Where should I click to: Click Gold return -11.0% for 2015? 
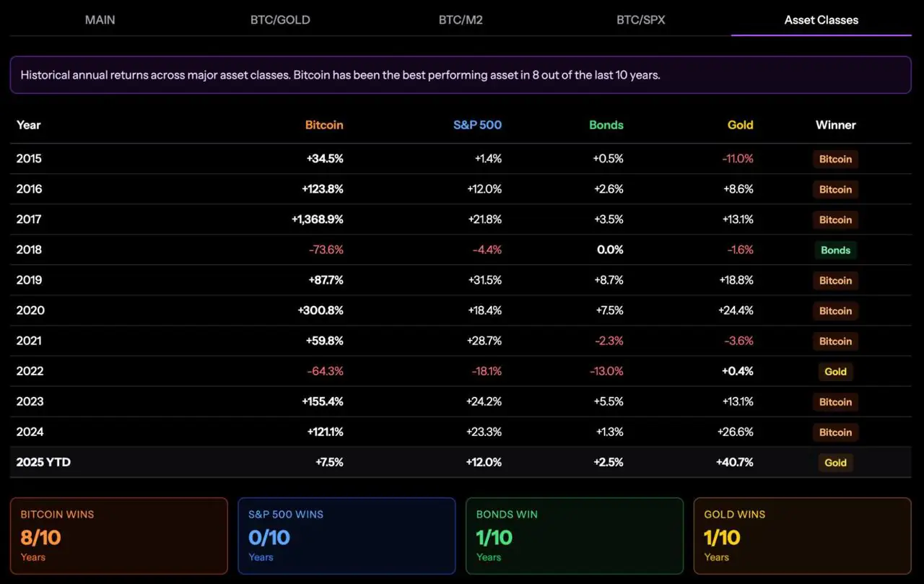[x=738, y=159]
